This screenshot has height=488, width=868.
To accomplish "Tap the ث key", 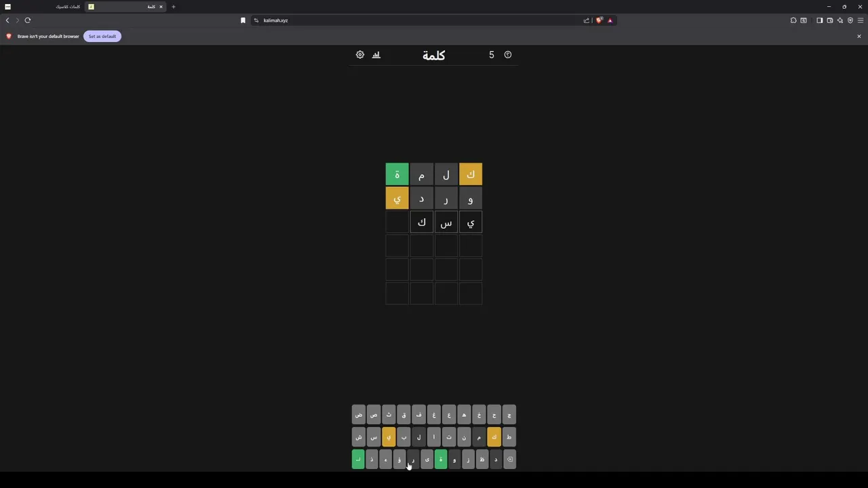I will coord(389,415).
